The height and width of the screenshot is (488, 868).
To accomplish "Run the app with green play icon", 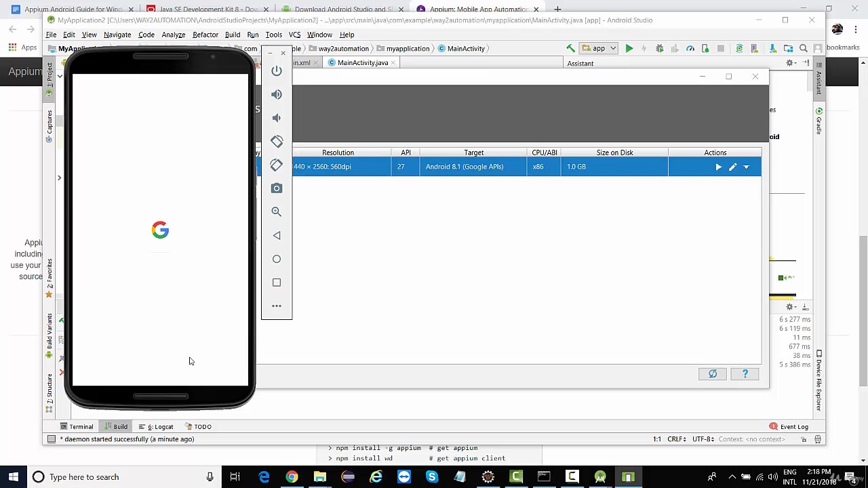I will coord(629,48).
